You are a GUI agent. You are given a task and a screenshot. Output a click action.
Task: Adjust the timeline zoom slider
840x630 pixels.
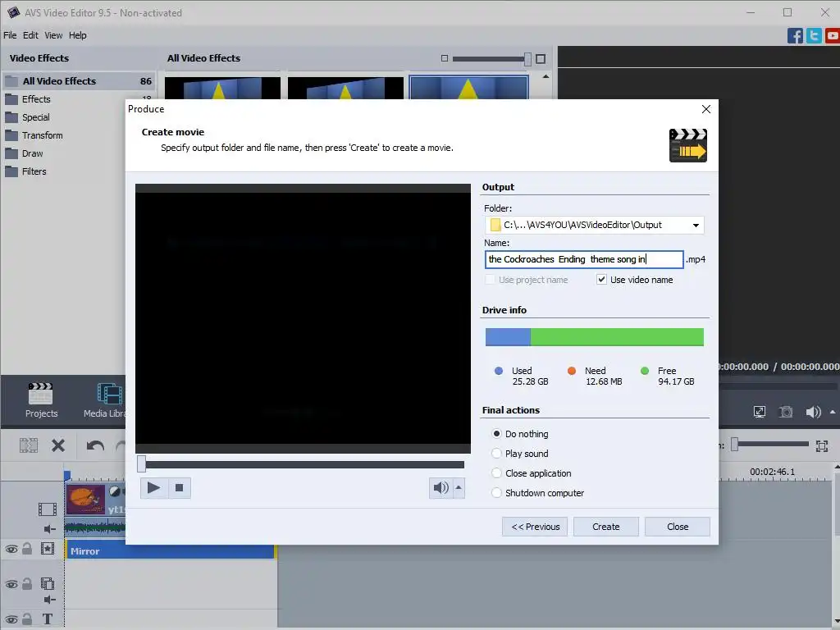click(734, 444)
